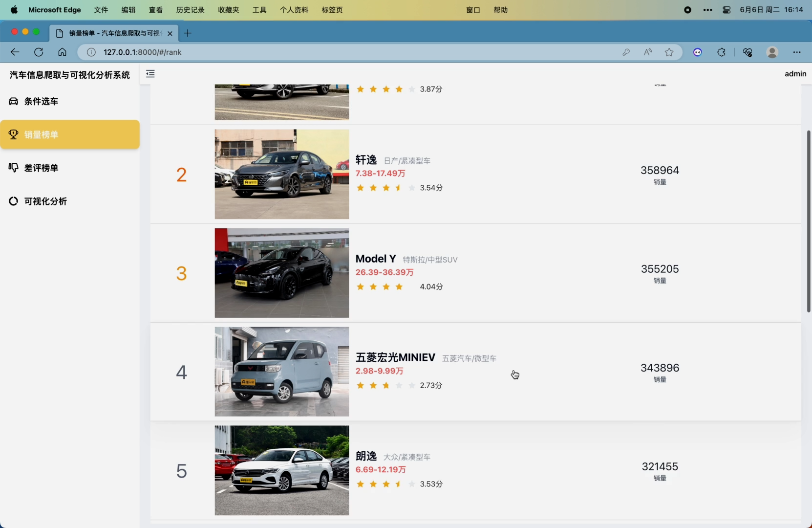The height and width of the screenshot is (528, 812).
Task: Open 差评榜单 in sidebar
Action: 70,168
